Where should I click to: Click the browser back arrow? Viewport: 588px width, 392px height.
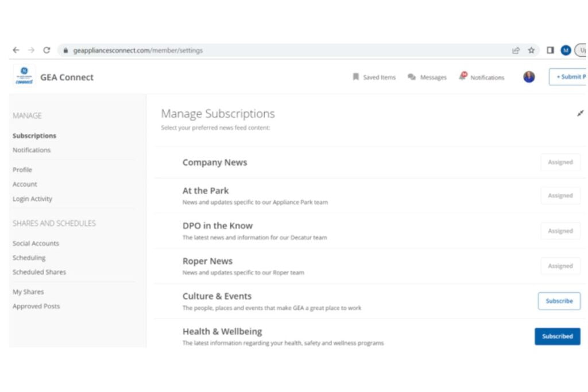(x=16, y=51)
